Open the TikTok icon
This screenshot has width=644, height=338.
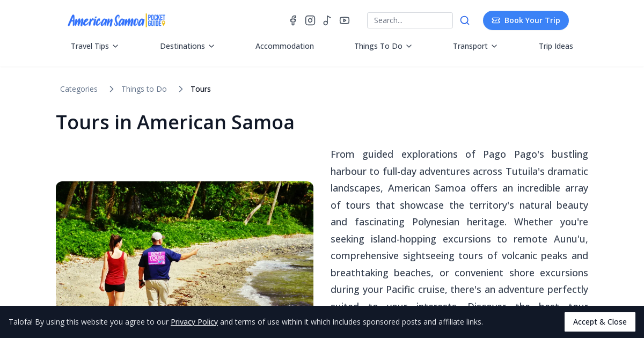(327, 20)
